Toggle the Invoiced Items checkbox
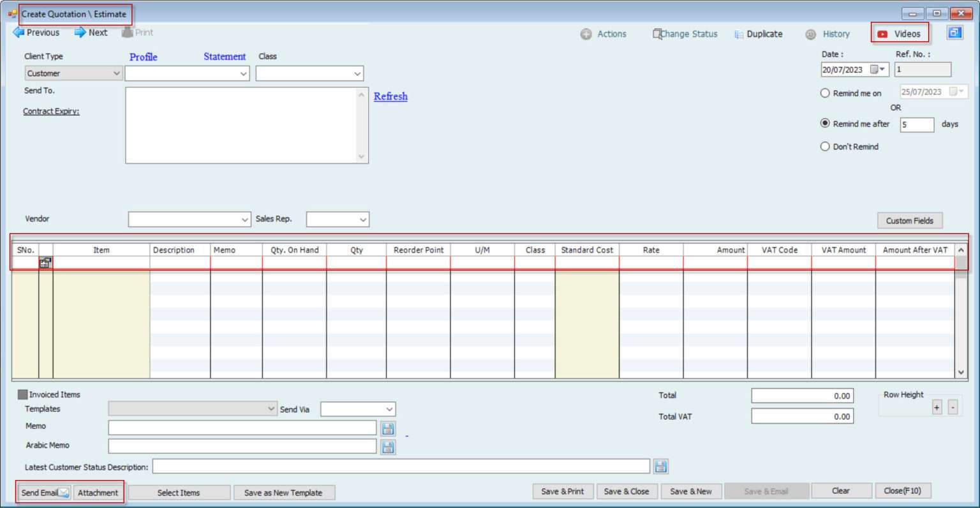The width and height of the screenshot is (980, 508). coord(23,394)
